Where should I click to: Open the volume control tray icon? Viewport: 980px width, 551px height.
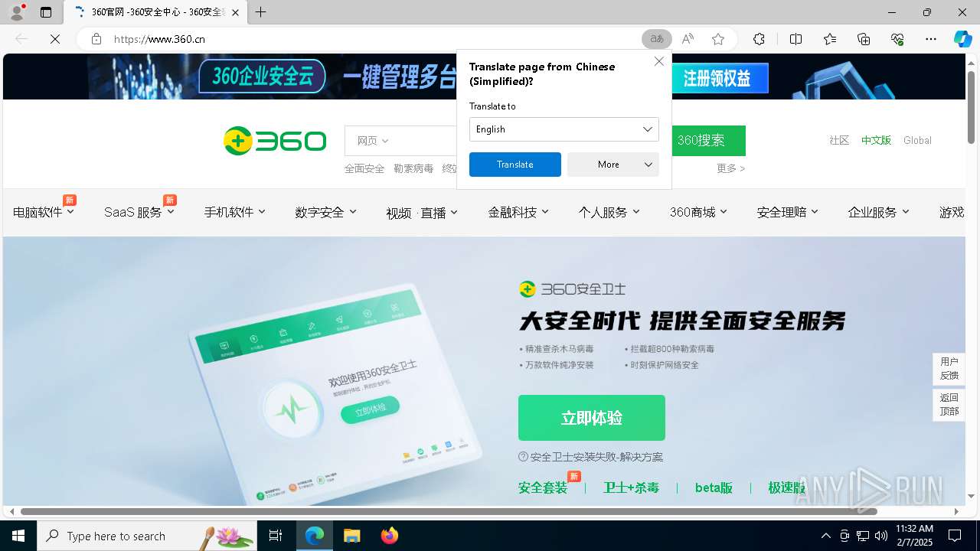[881, 536]
